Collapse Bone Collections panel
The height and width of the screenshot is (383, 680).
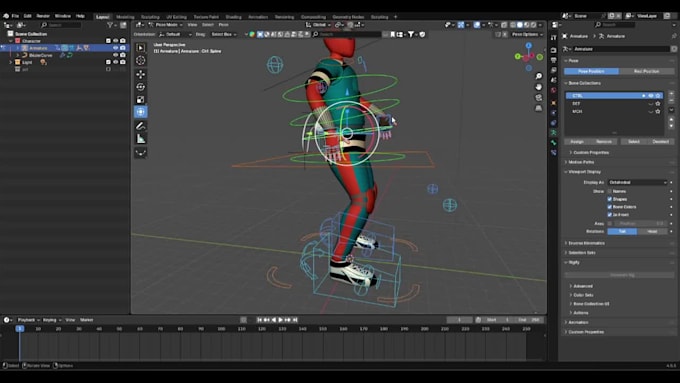pyautogui.click(x=584, y=83)
